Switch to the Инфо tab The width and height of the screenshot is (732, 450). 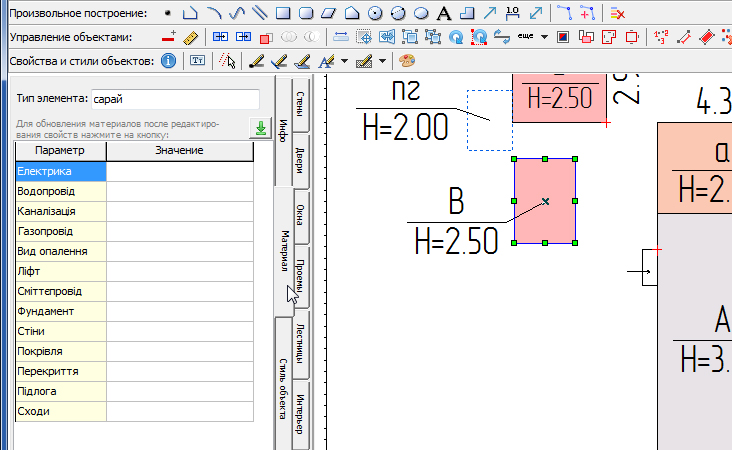[283, 130]
